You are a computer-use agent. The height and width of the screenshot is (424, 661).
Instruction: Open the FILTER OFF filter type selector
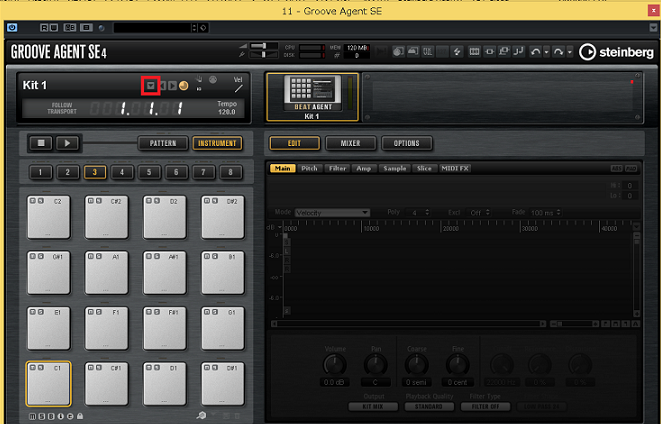click(x=485, y=407)
